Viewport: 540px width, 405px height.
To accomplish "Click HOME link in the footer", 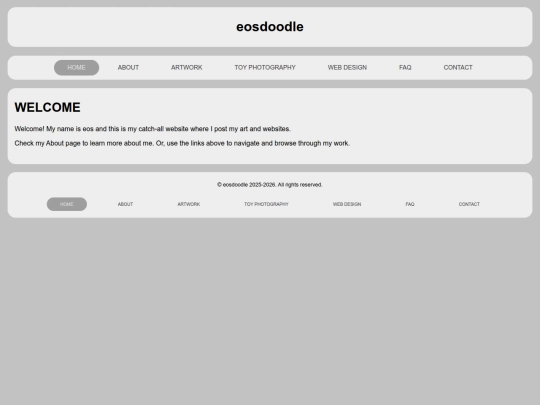I will pos(67,204).
